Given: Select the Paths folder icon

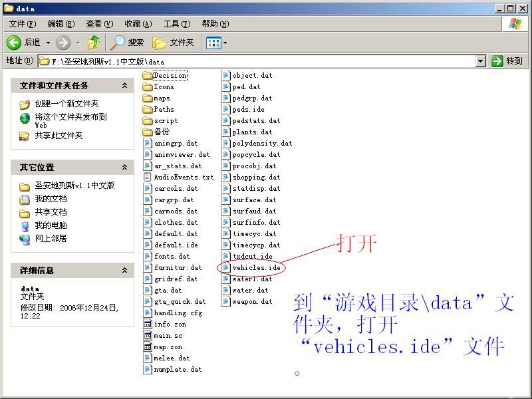Looking at the screenshot, I should click(x=148, y=109).
